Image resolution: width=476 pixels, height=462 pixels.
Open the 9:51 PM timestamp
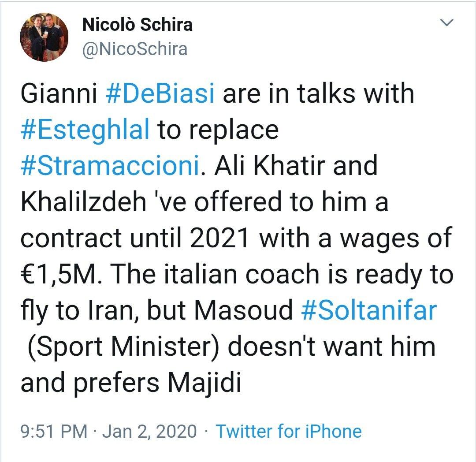pyautogui.click(x=54, y=431)
